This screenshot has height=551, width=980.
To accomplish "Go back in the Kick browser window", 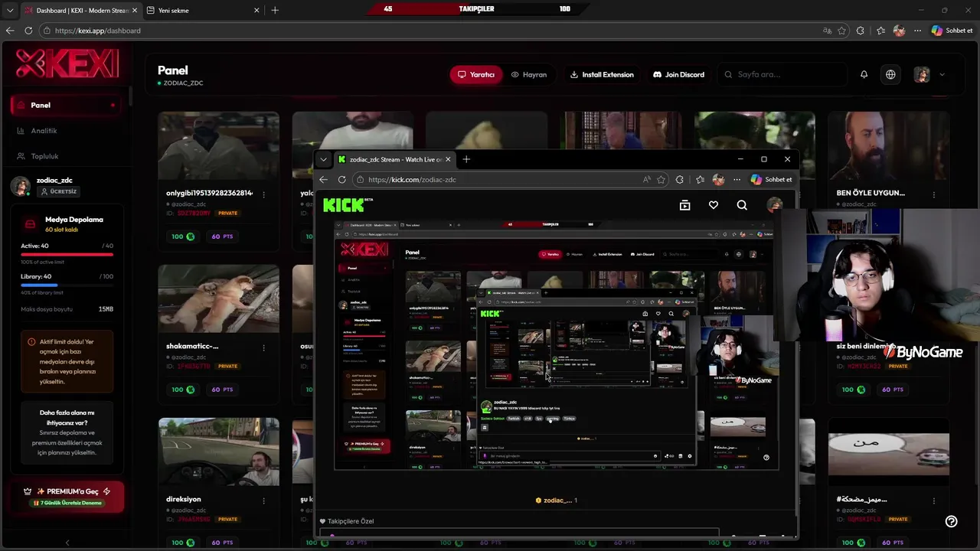I will coord(323,179).
